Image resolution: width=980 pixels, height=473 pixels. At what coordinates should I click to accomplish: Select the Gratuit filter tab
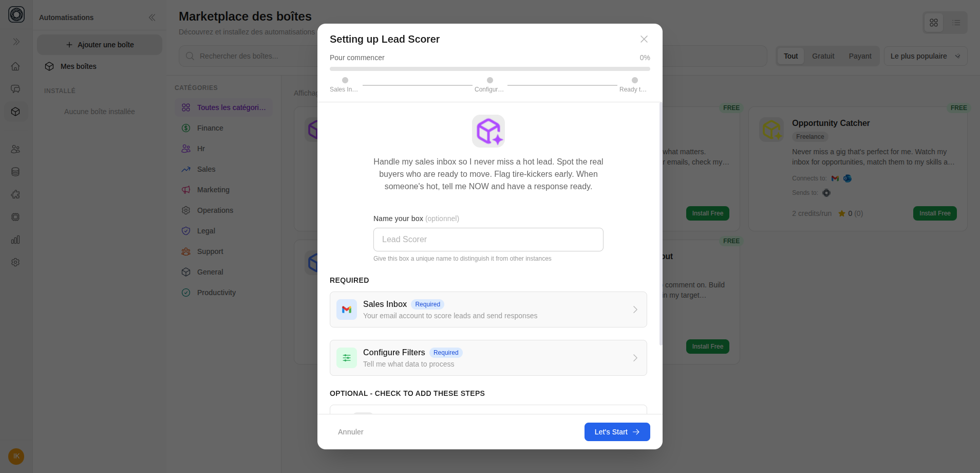[x=823, y=56]
